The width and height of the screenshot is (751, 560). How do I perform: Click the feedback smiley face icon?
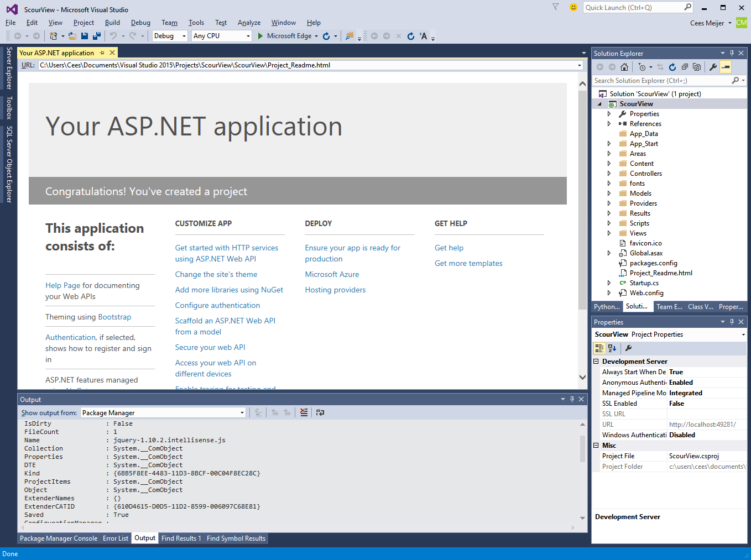tap(573, 7)
